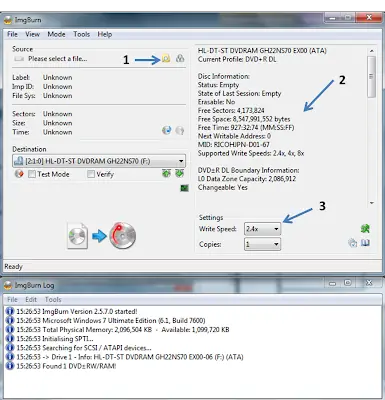The image size is (385, 400).
Task: Click the 'Free Space: 8,547,991,552 bytes' line
Action: tap(244, 119)
